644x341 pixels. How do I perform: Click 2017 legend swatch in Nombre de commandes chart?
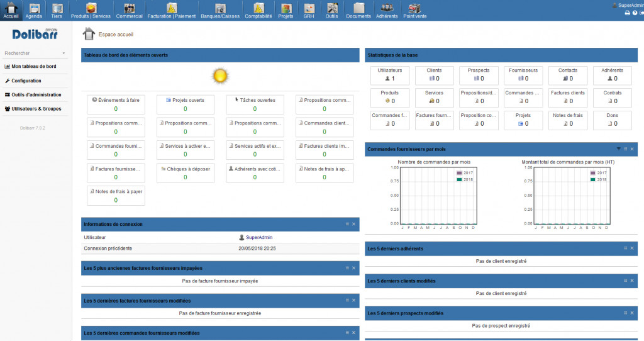459,173
